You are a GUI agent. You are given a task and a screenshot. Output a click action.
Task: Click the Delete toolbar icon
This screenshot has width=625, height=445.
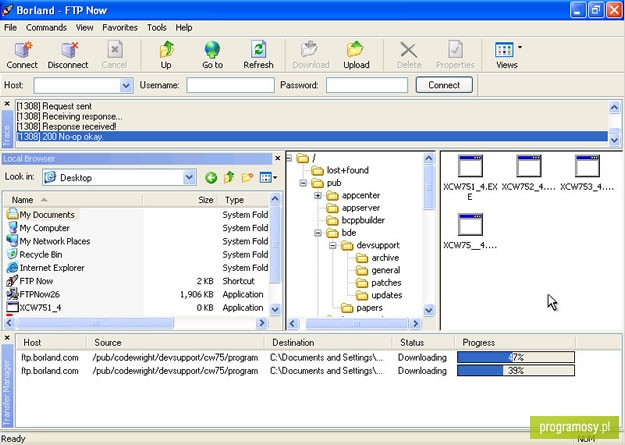pos(409,55)
